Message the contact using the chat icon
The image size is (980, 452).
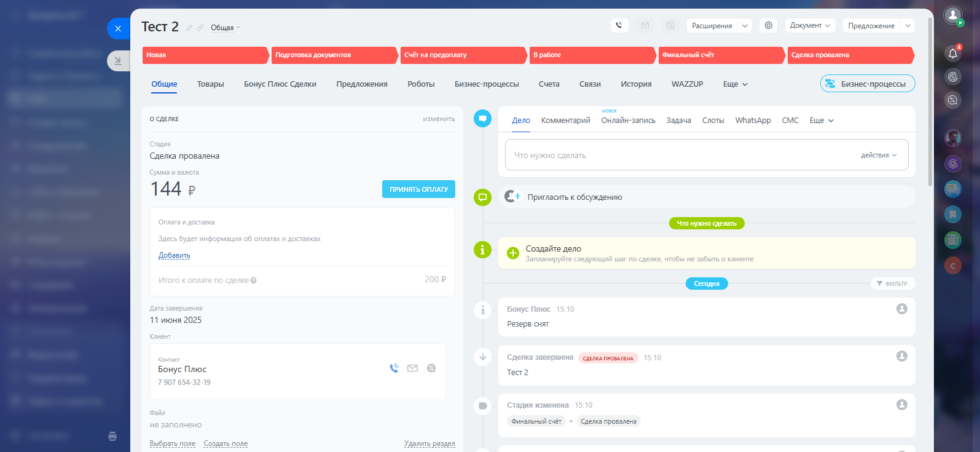(431, 368)
